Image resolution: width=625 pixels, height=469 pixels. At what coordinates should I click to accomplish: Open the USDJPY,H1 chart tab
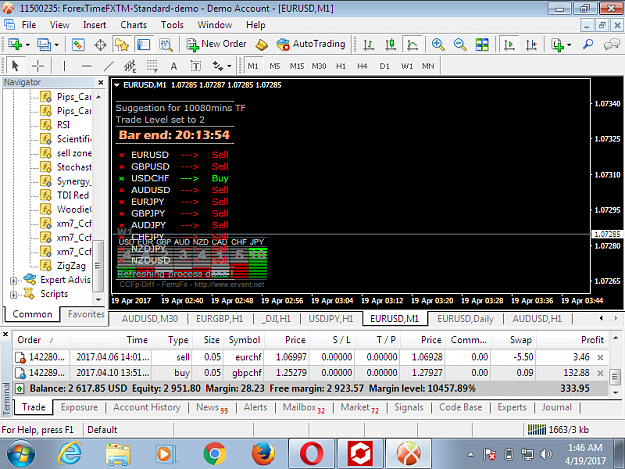coord(331,319)
